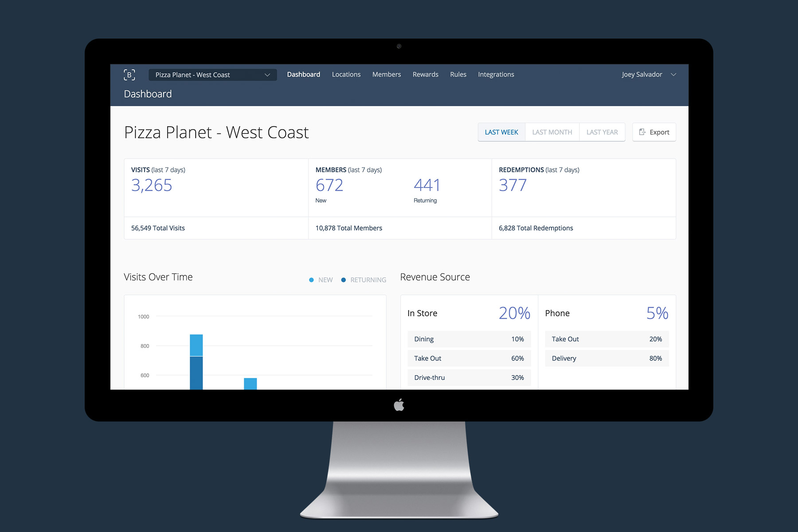The image size is (798, 532).
Task: Click the Visits Over Time heading
Action: click(x=158, y=277)
